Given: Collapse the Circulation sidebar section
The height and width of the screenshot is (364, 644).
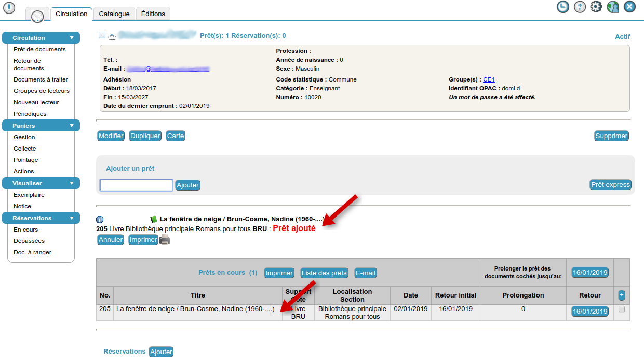Looking at the screenshot, I should [x=72, y=38].
